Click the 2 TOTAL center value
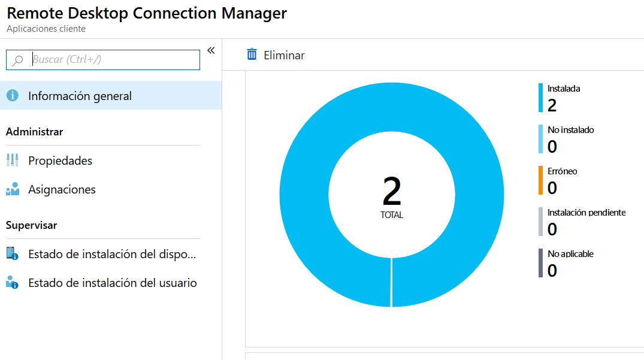This screenshot has width=644, height=360. coord(392,196)
